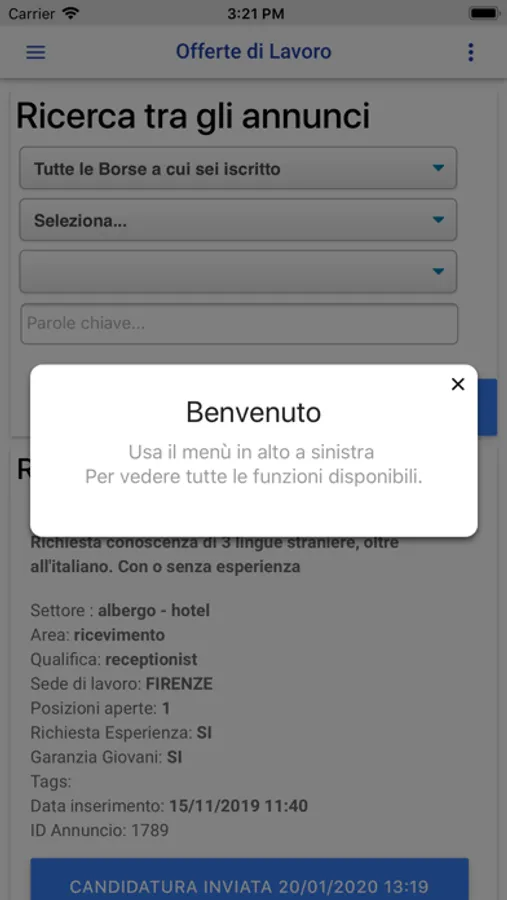This screenshot has height=900, width=507.
Task: Tap the 'Usa il menù in alto a sinistra' message
Action: point(251,452)
